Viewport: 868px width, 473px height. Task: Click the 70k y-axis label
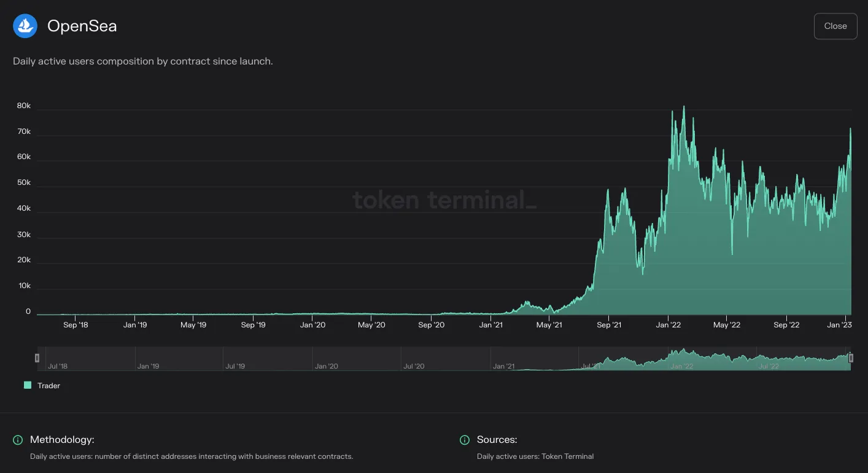tap(24, 131)
